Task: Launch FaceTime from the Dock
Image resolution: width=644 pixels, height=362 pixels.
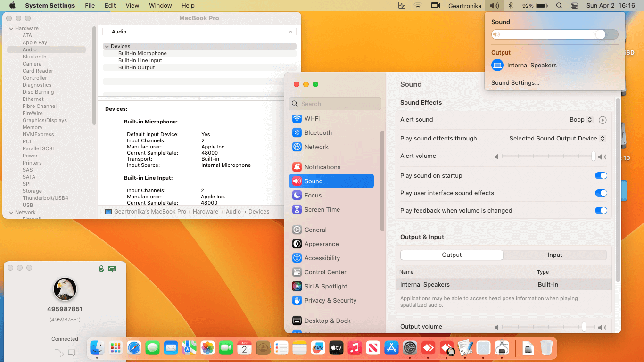Action: (226, 348)
